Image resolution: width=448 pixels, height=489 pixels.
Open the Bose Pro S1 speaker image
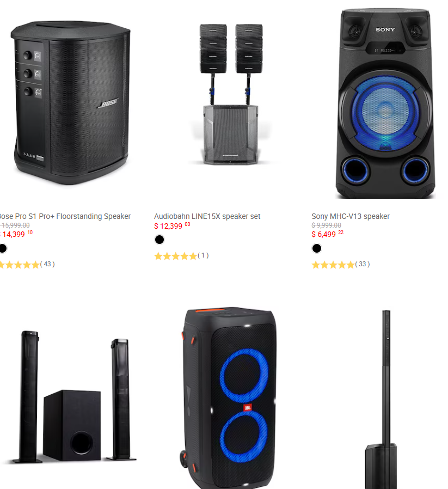point(70,103)
